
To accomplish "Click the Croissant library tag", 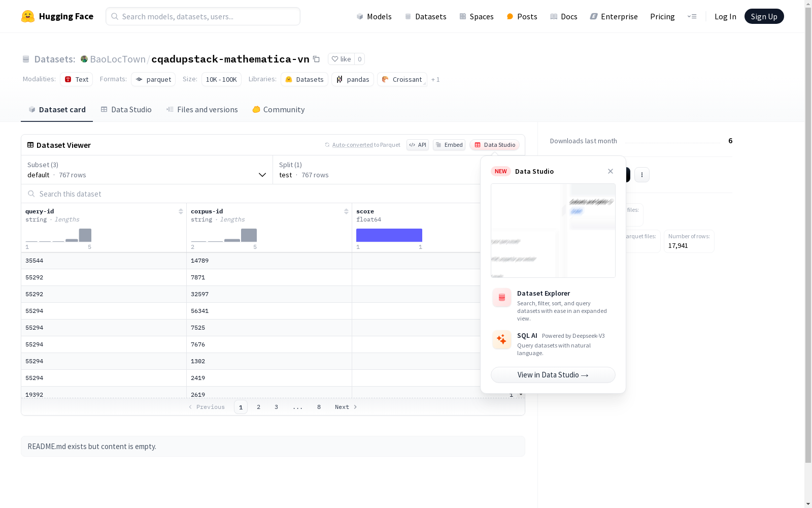I will click(402, 79).
